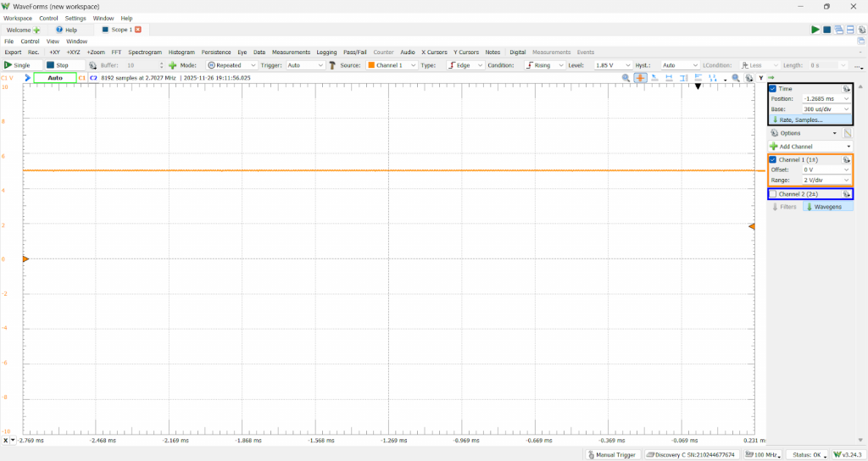The width and height of the screenshot is (868, 461).
Task: Click the green Run all instruments icon
Action: point(815,30)
